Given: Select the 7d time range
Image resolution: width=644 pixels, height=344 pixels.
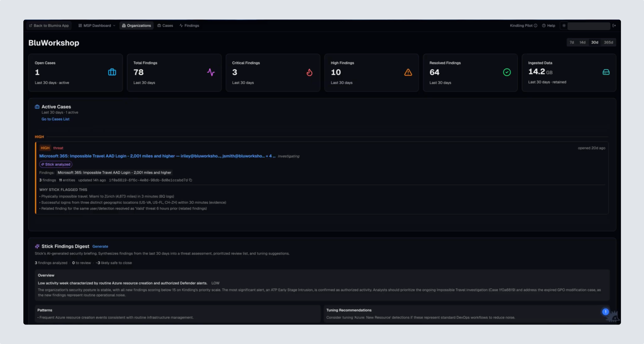Looking at the screenshot, I should click(572, 42).
